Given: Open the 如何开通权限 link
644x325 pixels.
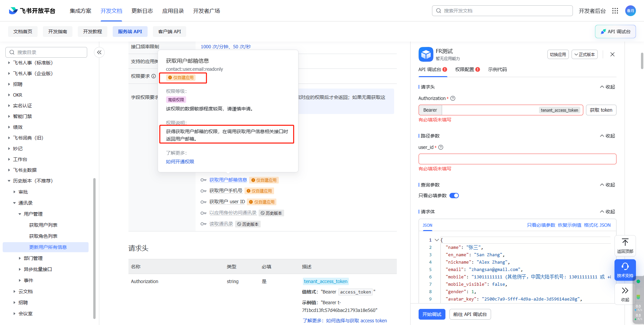Looking at the screenshot, I should coord(180,162).
